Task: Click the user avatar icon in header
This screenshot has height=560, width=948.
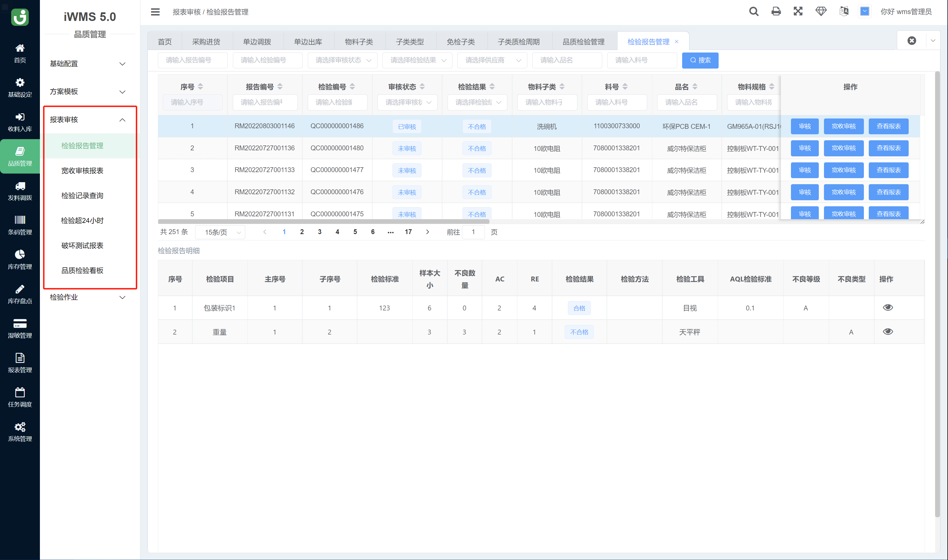Action: [x=864, y=11]
